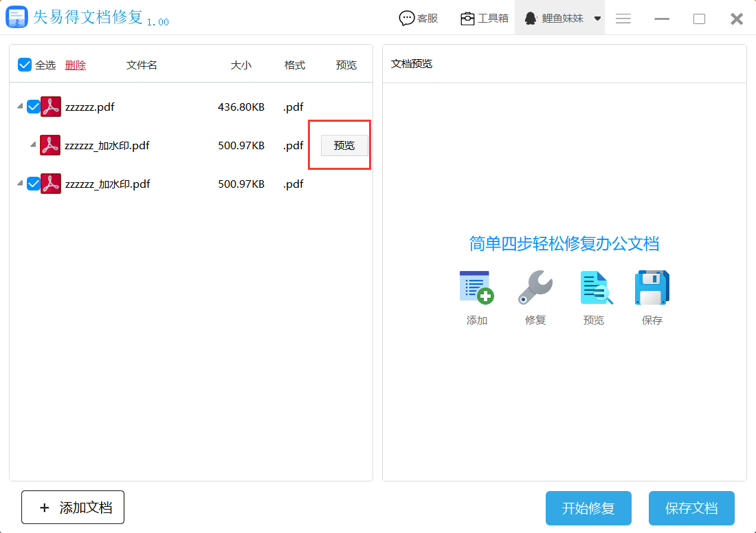The height and width of the screenshot is (533, 756).
Task: Click the 失易得文档修复 app title
Action: point(88,17)
